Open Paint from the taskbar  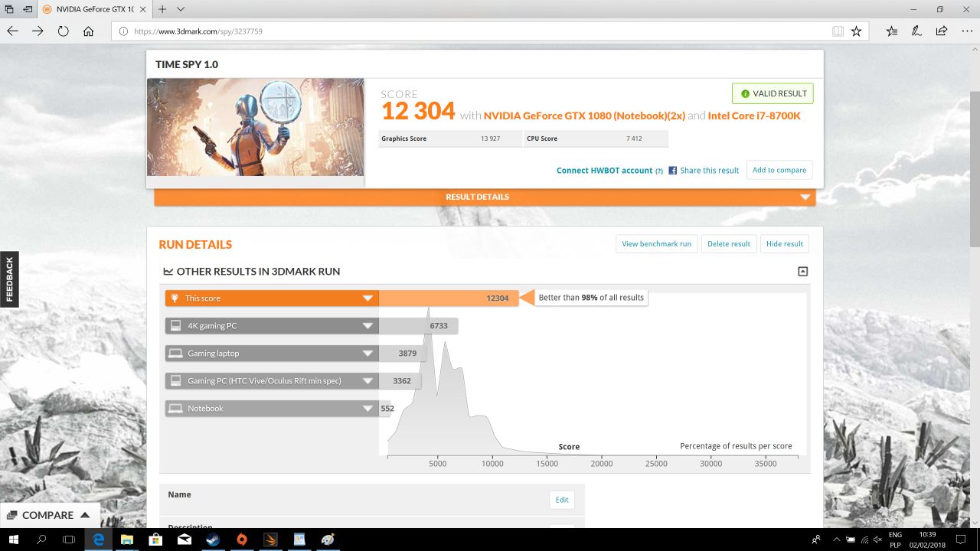(328, 540)
